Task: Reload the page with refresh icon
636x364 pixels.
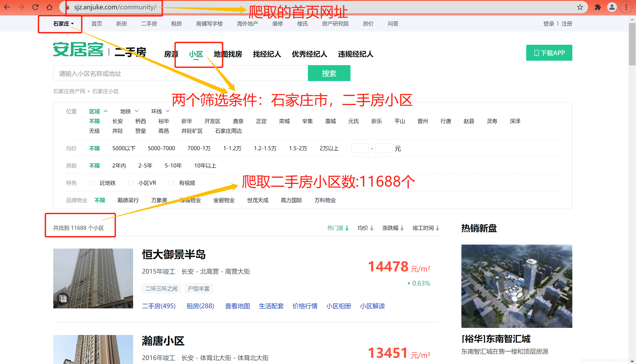Action: (35, 7)
